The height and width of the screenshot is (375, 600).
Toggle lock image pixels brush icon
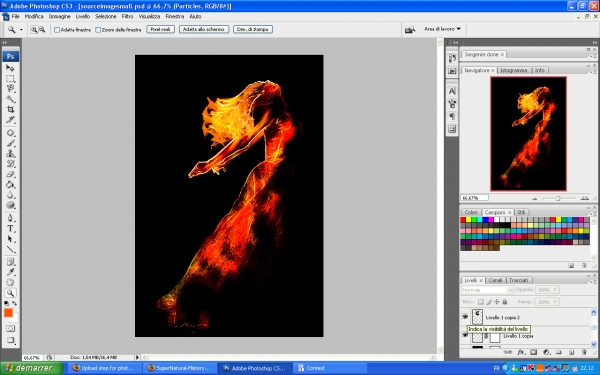489,302
